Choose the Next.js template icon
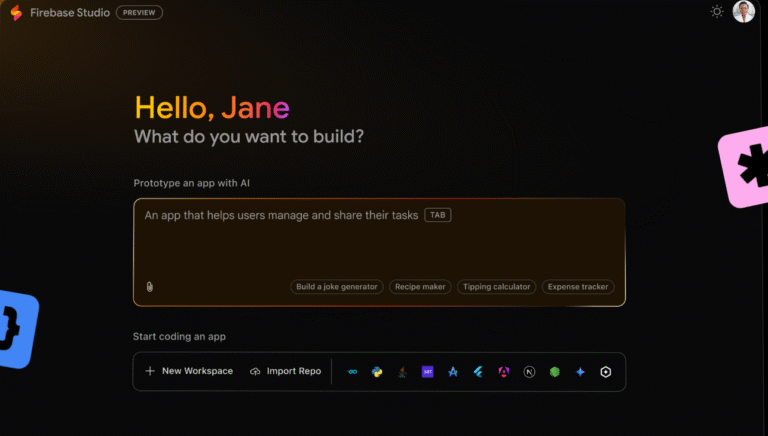The height and width of the screenshot is (436, 768). tap(529, 372)
